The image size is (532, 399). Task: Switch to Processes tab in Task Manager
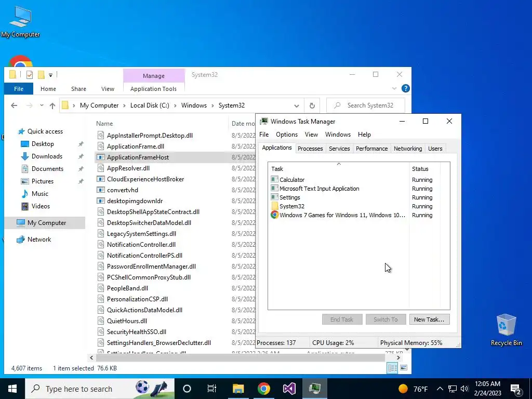pyautogui.click(x=310, y=149)
